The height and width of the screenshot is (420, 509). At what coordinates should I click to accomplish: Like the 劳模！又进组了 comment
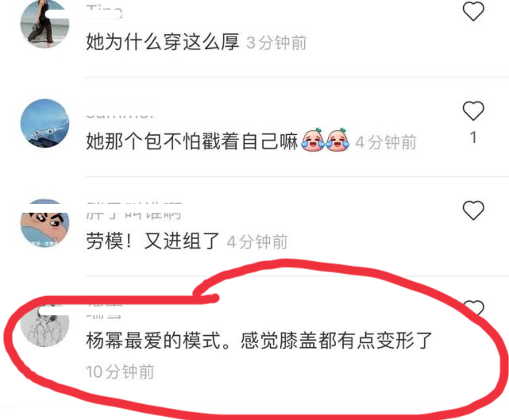coord(473,210)
